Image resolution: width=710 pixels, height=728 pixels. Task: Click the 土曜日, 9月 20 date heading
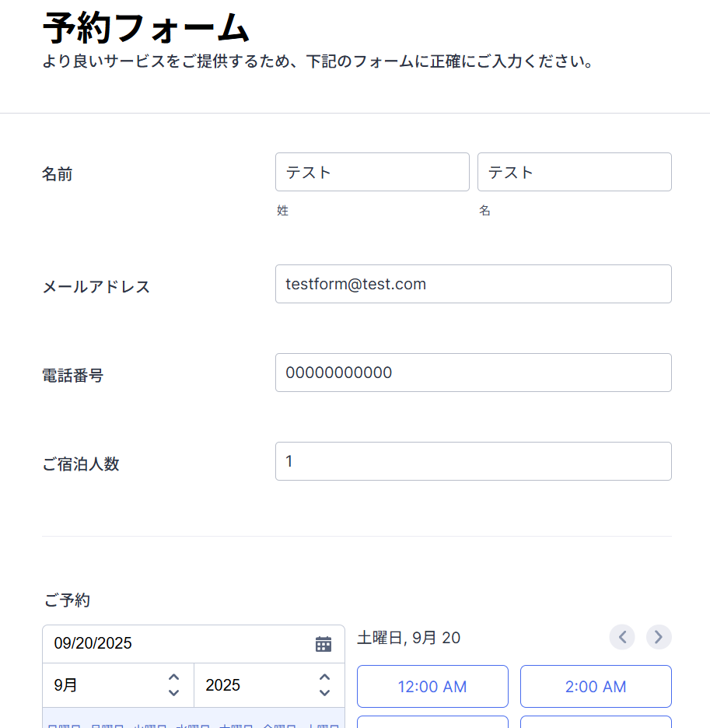(x=409, y=639)
